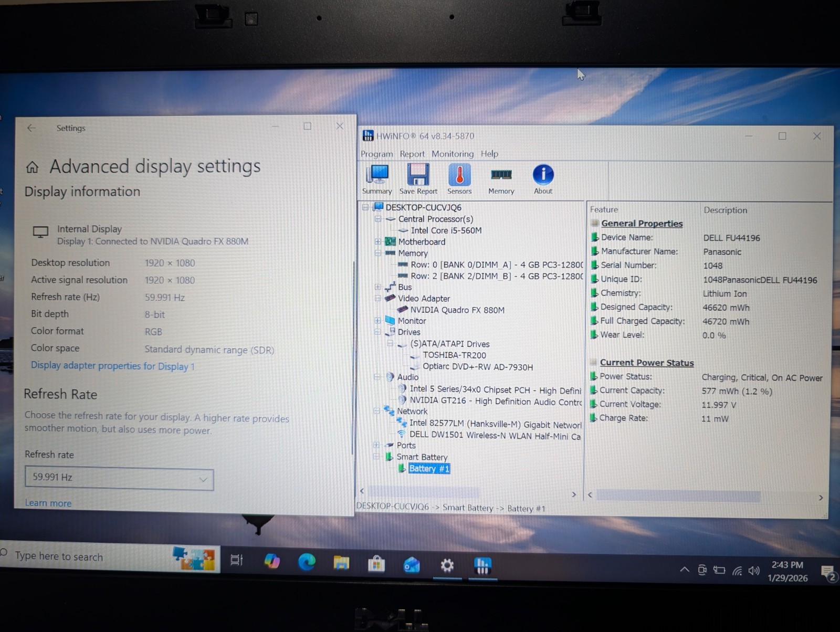Open Task View from the taskbar
This screenshot has height=632, width=840.
click(237, 561)
